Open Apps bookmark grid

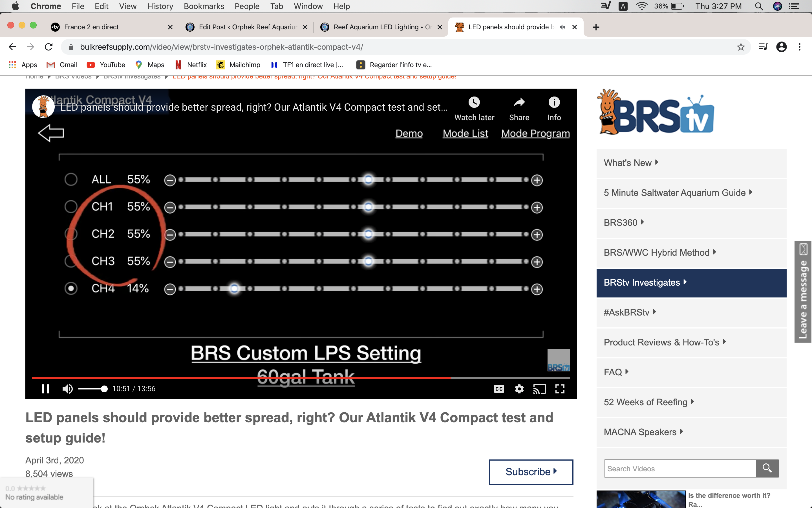coord(23,65)
